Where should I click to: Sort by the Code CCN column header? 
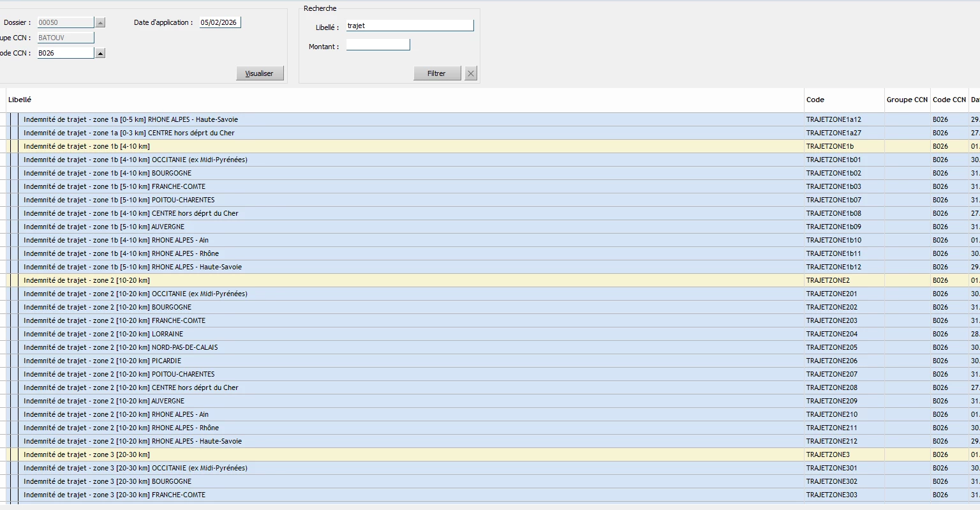pyautogui.click(x=949, y=100)
